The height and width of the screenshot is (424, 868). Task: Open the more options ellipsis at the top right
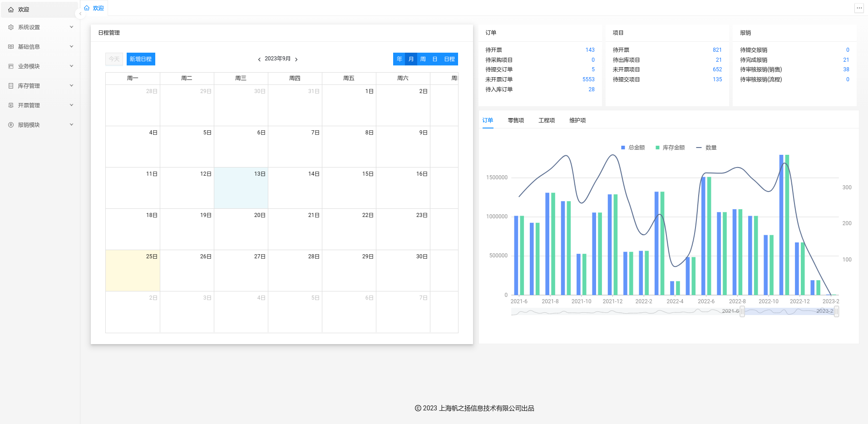pos(859,8)
